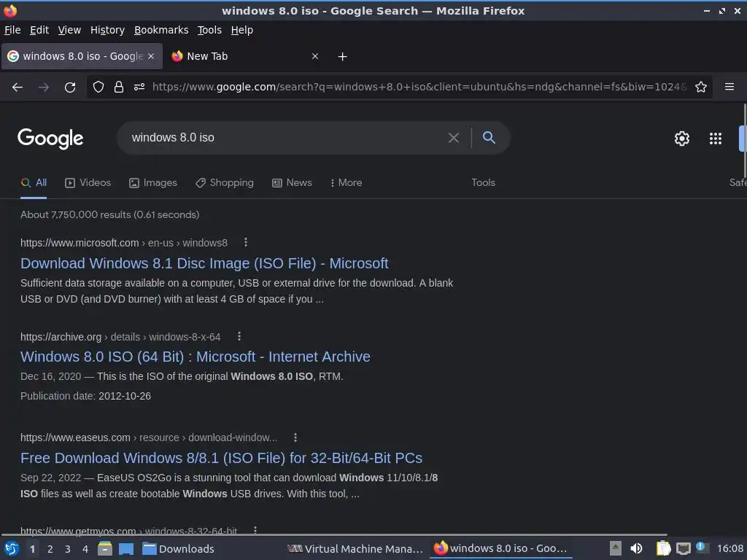Click the removable media eject tray icon
Screen dimensions: 747x560
(x=616, y=548)
